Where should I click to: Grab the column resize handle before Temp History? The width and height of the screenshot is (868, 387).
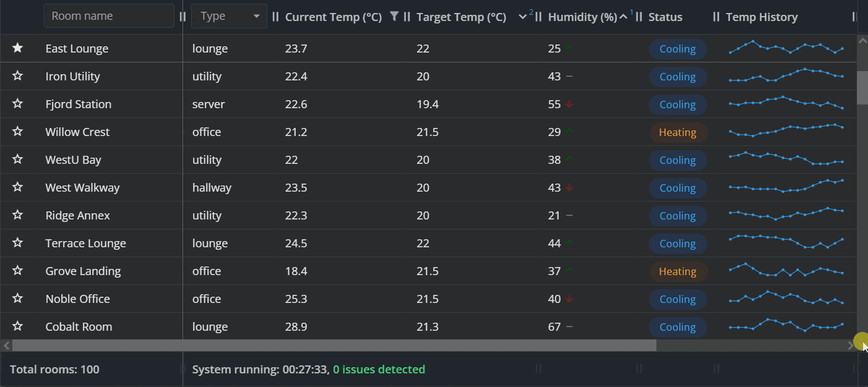716,17
